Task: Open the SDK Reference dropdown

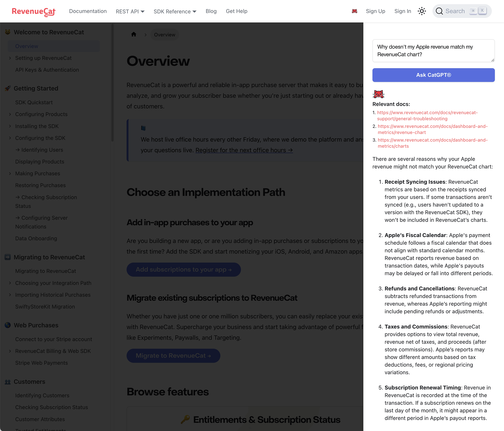Action: tap(175, 11)
